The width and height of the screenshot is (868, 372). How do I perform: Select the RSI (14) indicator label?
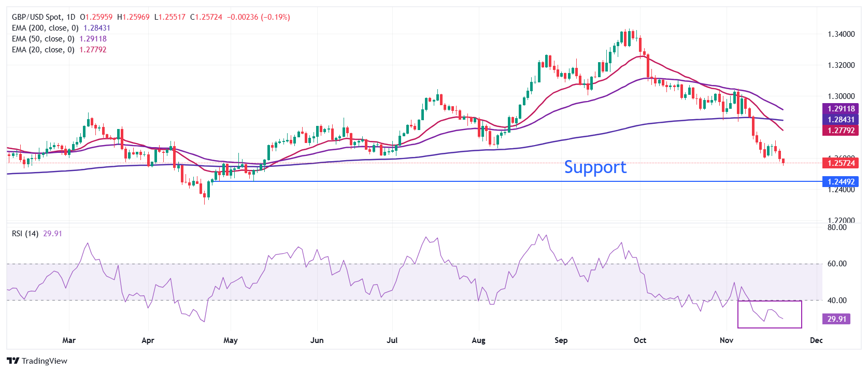coord(25,234)
